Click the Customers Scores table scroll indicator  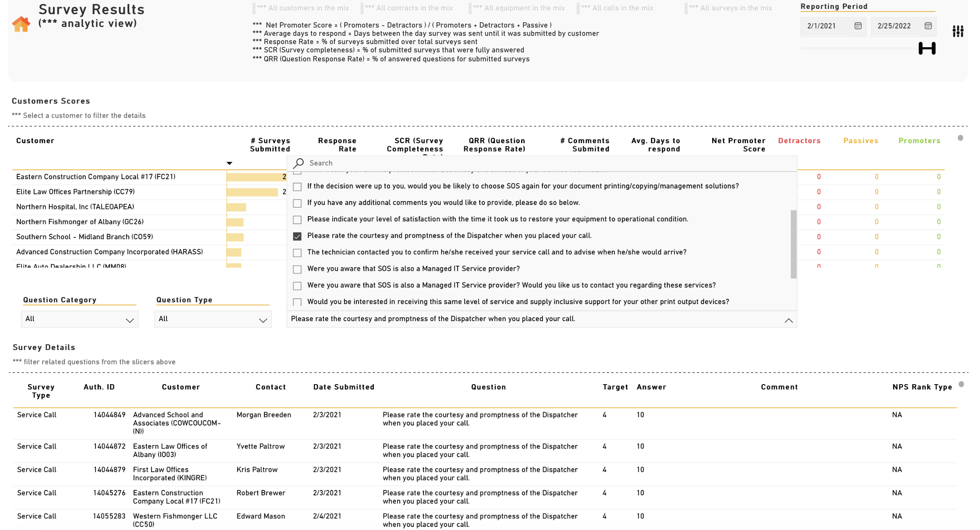[960, 138]
